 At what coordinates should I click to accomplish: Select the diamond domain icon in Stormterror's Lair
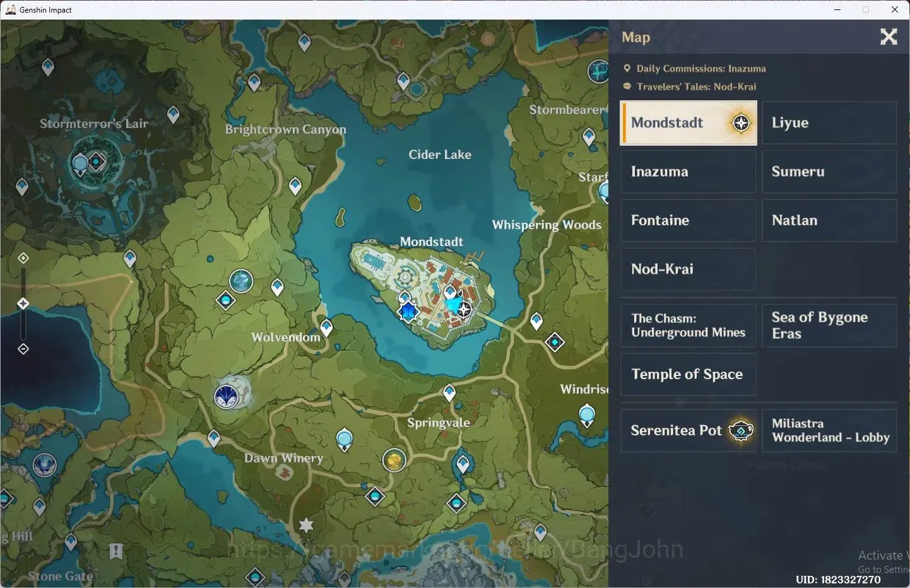coord(97,162)
